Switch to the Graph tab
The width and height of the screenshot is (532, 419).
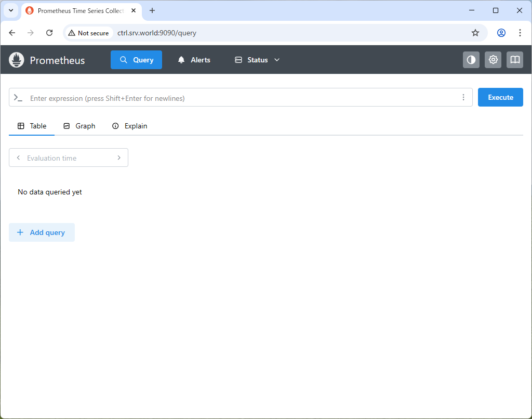pyautogui.click(x=79, y=126)
